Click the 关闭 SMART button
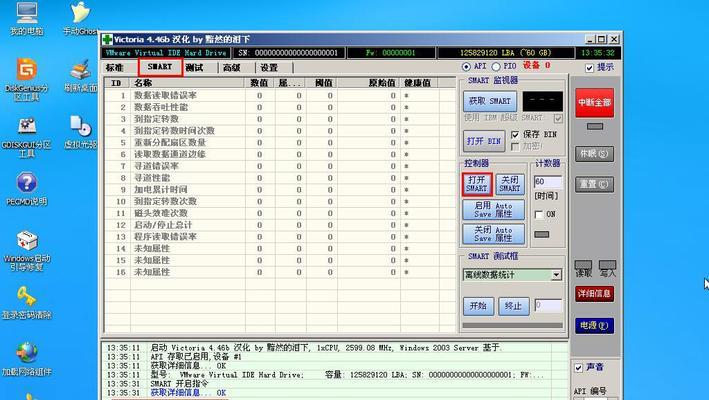This screenshot has height=400, width=709. [x=510, y=184]
